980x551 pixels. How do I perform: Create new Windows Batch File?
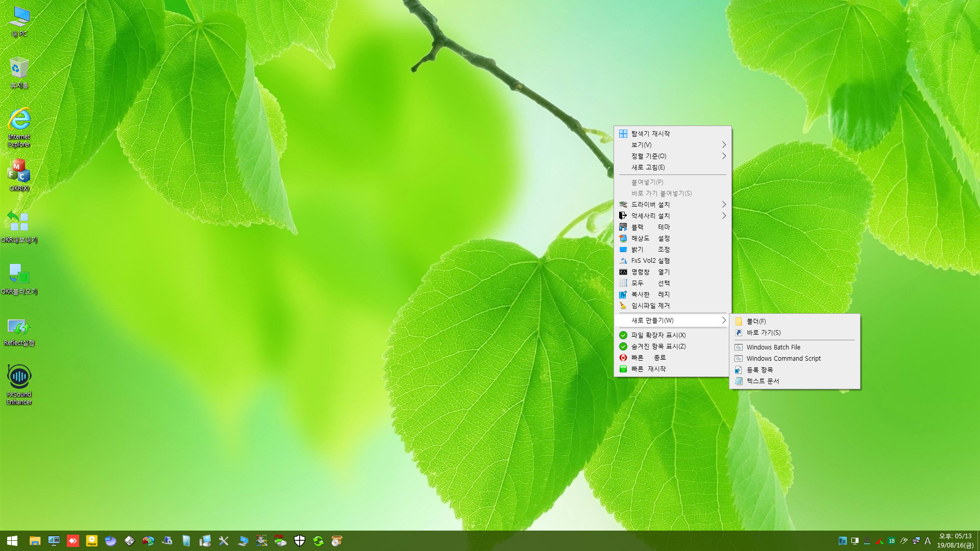(795, 347)
